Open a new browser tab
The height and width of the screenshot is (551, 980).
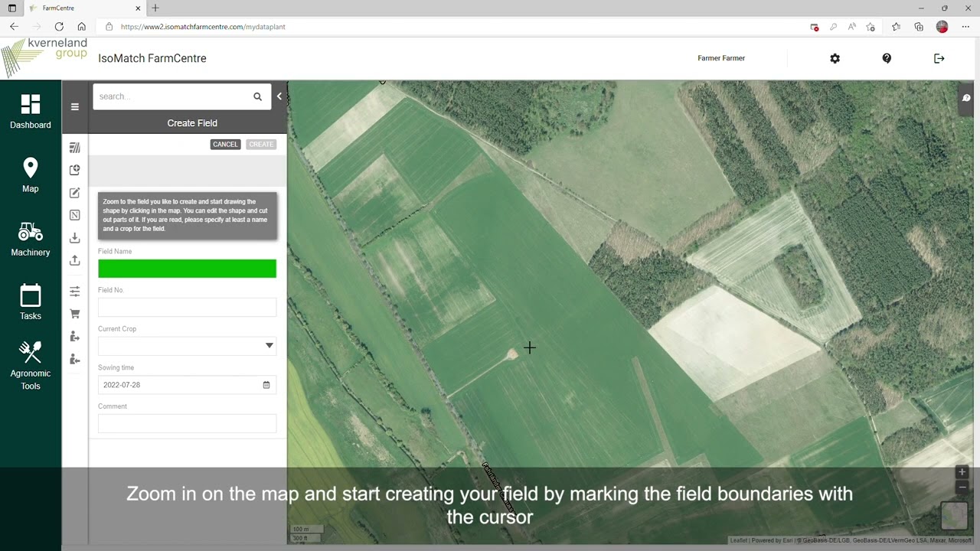pyautogui.click(x=155, y=8)
